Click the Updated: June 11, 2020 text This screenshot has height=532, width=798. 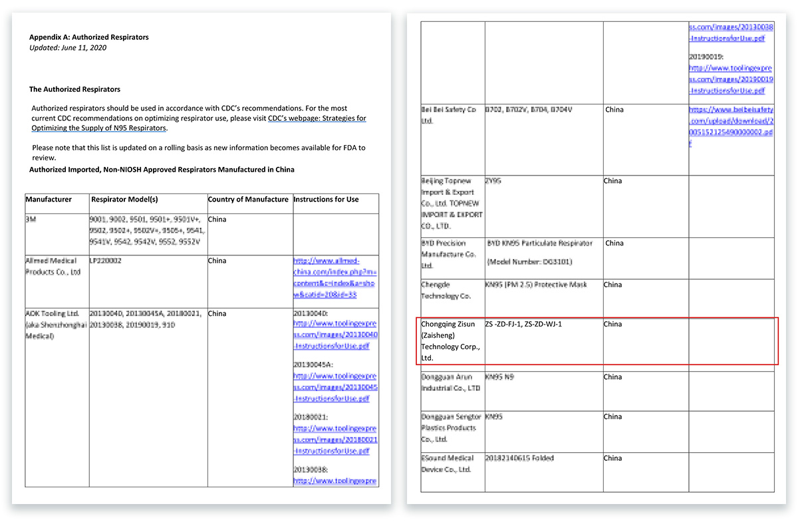(x=68, y=48)
